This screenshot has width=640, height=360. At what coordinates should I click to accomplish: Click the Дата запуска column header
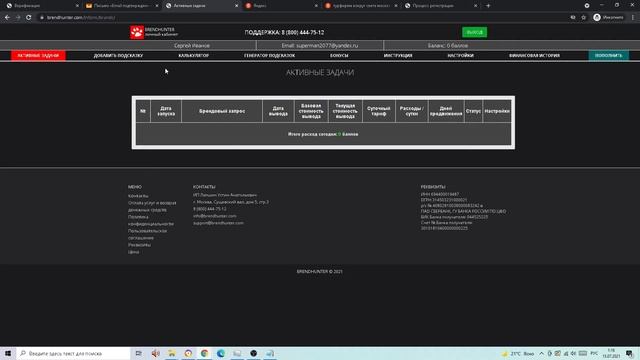click(166, 111)
